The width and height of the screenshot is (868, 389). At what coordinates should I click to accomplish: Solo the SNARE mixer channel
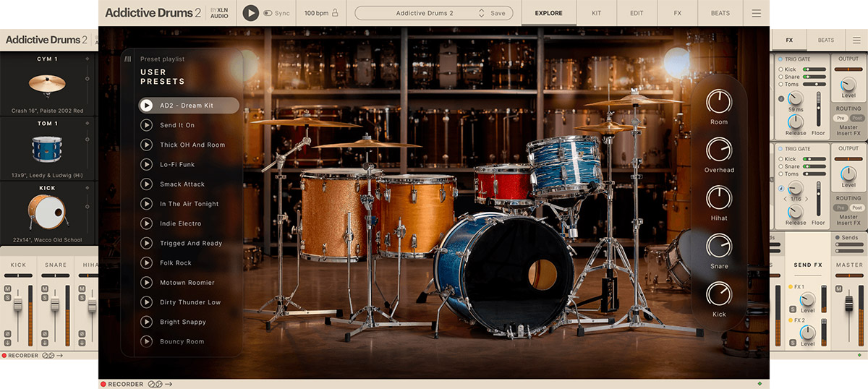coord(45,298)
